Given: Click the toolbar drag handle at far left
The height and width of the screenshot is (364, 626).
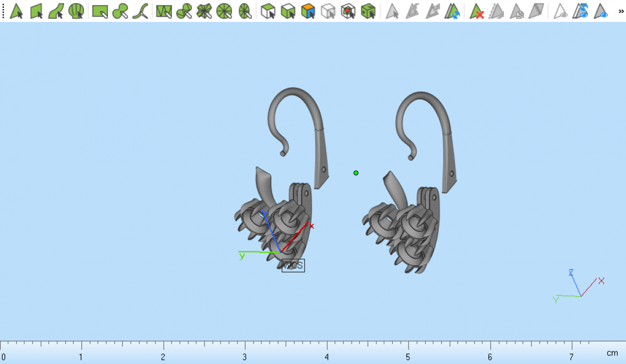Looking at the screenshot, I should [4, 11].
